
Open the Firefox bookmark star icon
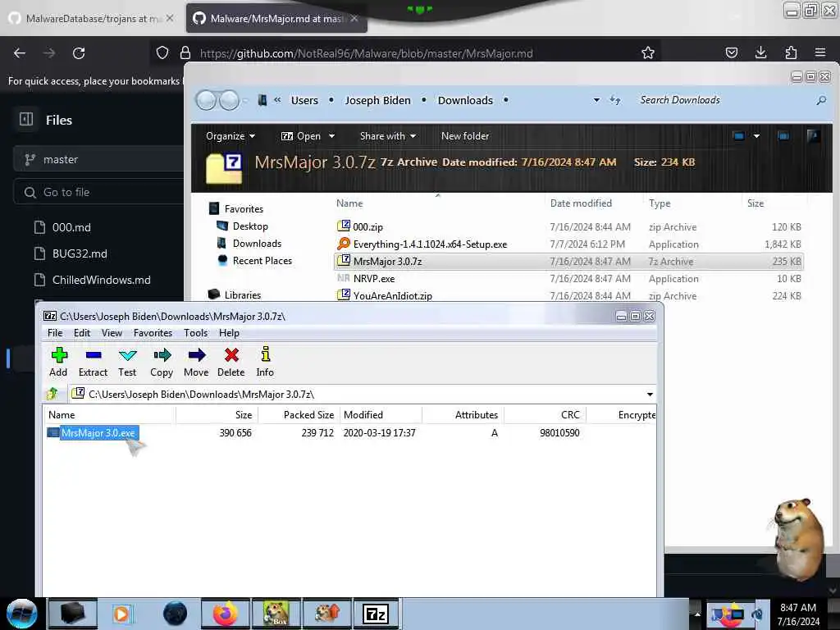click(648, 53)
